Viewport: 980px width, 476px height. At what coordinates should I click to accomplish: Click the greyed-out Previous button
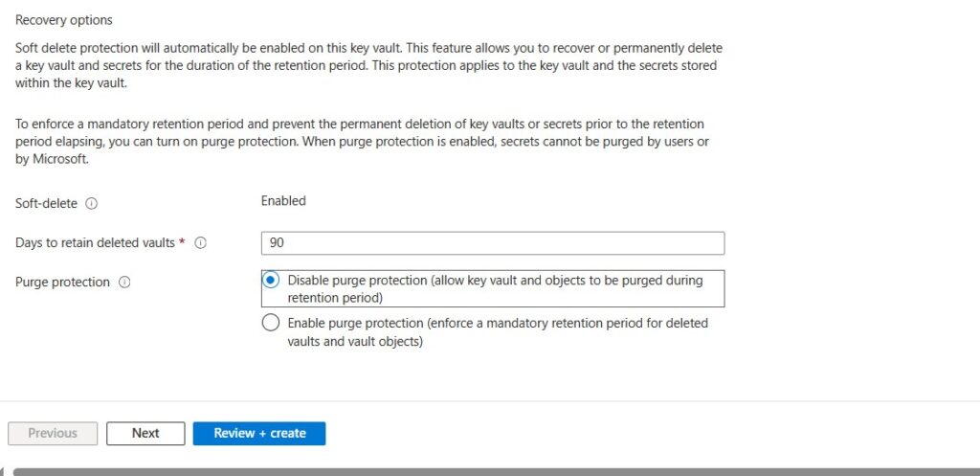coord(53,433)
